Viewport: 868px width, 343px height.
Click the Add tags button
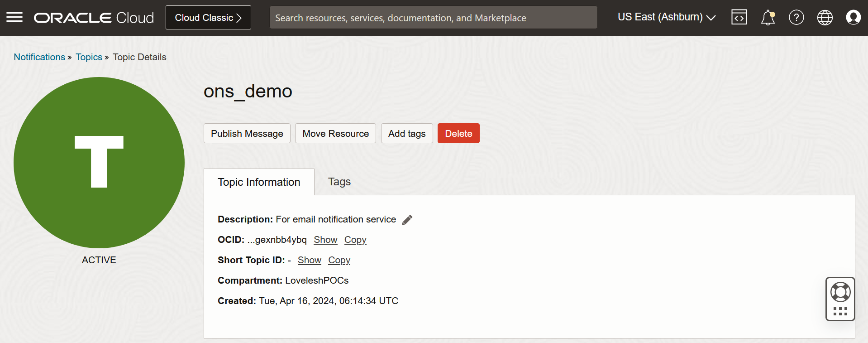click(407, 133)
